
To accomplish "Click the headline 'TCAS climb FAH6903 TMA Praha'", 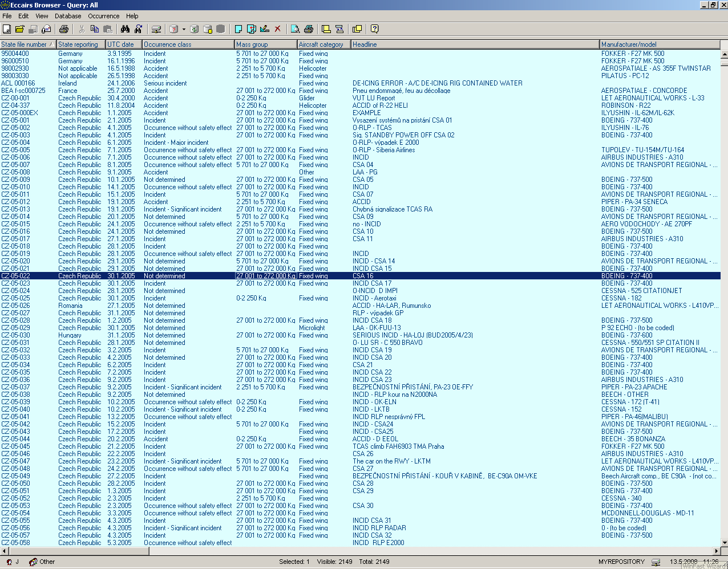I will point(398,446).
